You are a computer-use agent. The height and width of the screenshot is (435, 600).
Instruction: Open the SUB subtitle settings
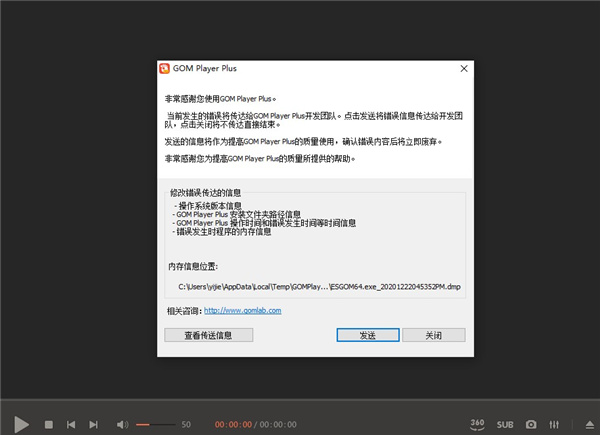pyautogui.click(x=505, y=425)
